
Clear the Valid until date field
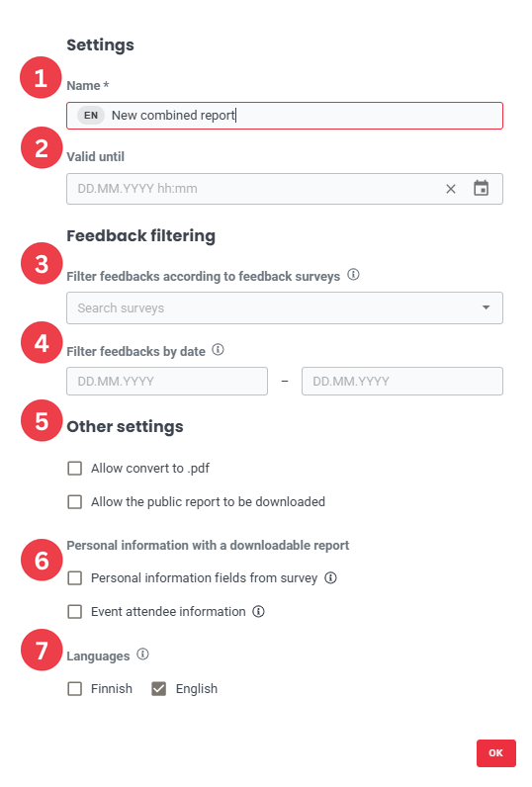point(451,189)
